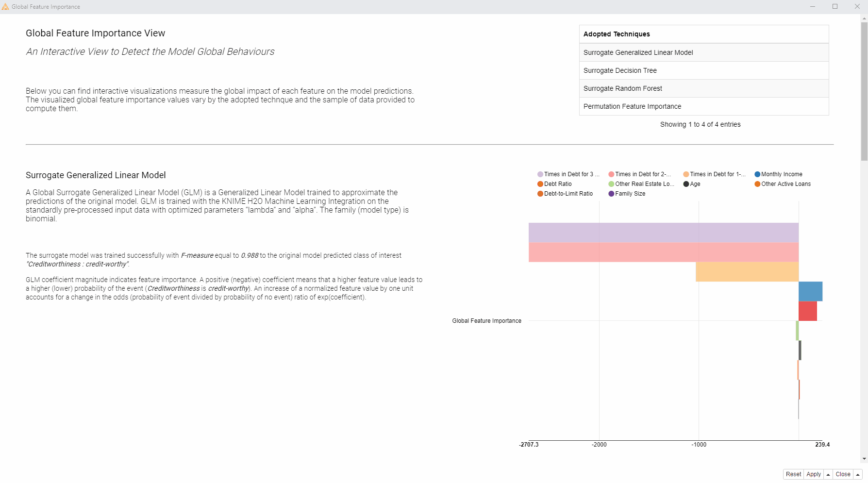Click Times in Debt for 3 legend marker
Image resolution: width=868 pixels, height=483 pixels.
tap(540, 174)
